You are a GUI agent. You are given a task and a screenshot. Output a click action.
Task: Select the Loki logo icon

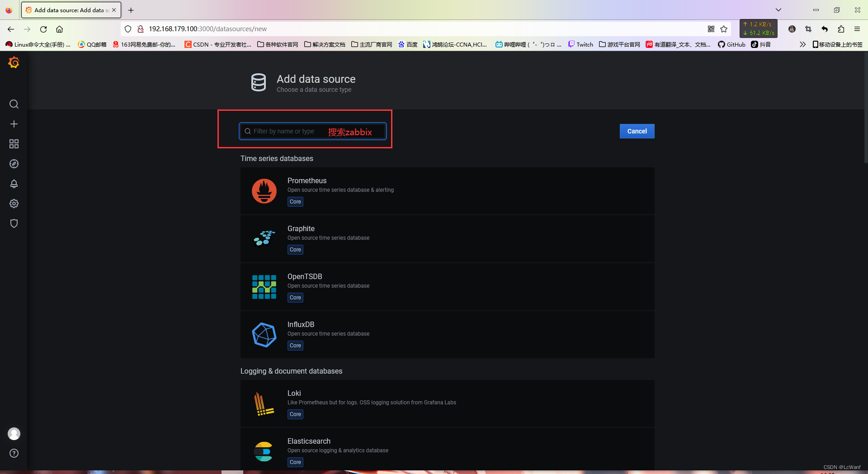point(264,403)
